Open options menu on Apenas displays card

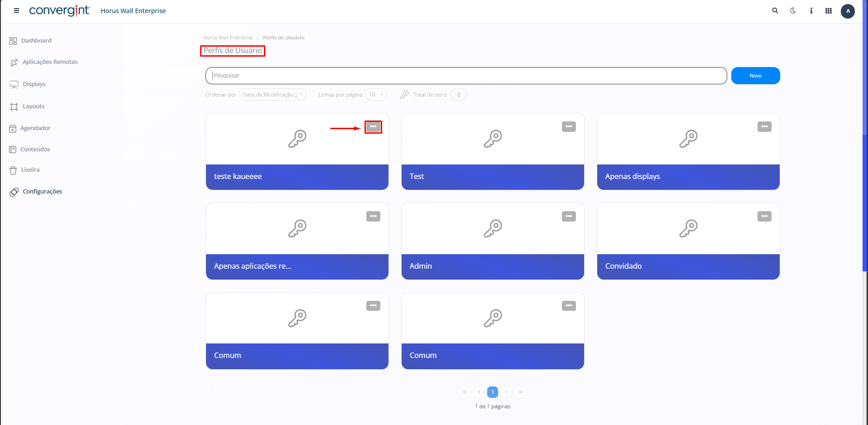[x=764, y=127]
